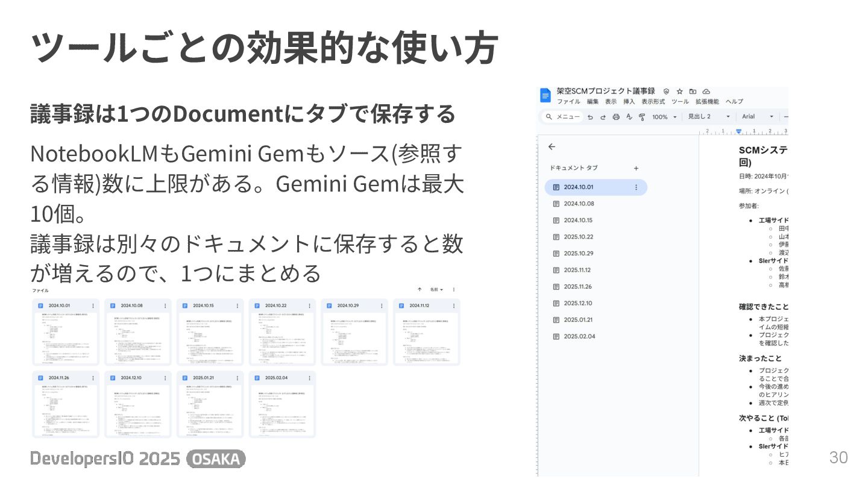Open the 2024.12.10 file preview thumbnail
Image resolution: width=868 pixels, height=488 pixels.
(138, 410)
